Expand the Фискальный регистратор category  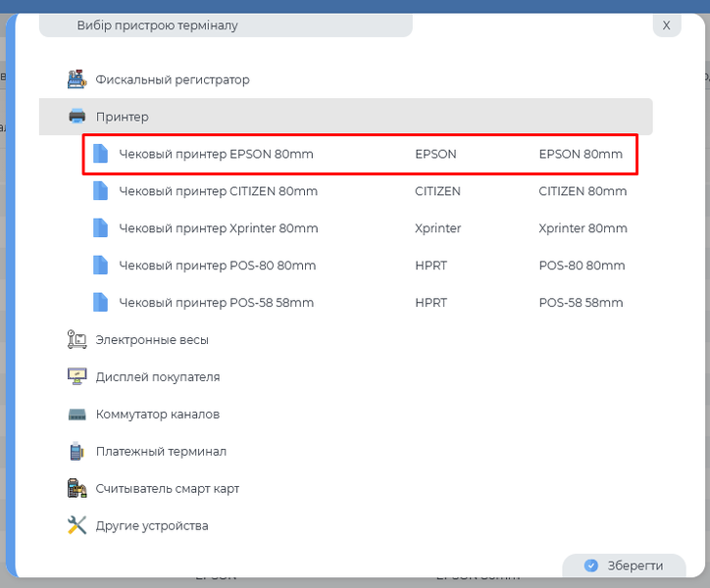click(x=173, y=79)
